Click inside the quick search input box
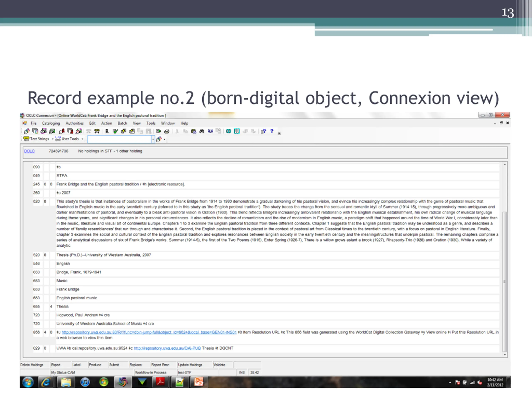Viewport: 532px width, 399px height. [x=119, y=139]
